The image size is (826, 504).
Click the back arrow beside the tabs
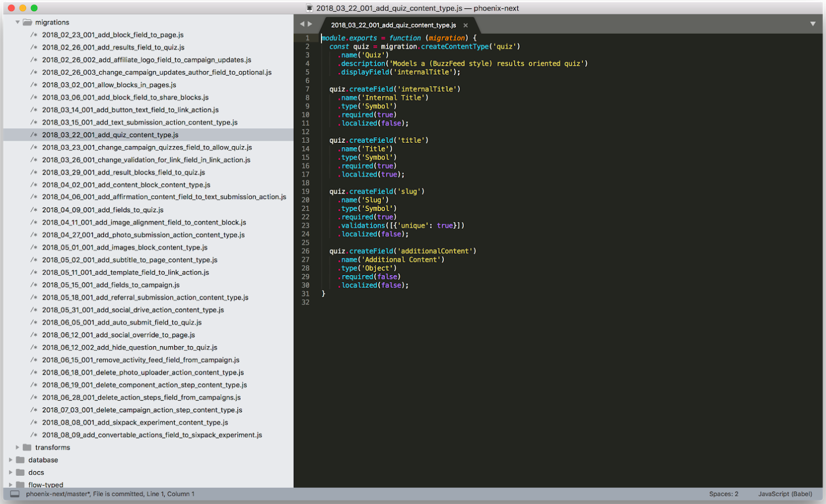(302, 24)
